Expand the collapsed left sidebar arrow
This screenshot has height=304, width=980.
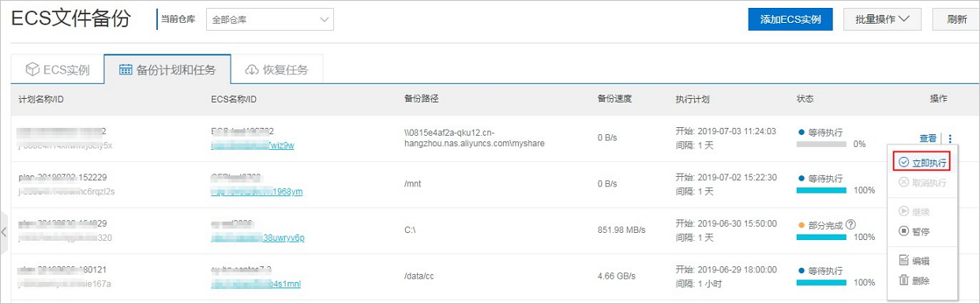click(4, 232)
